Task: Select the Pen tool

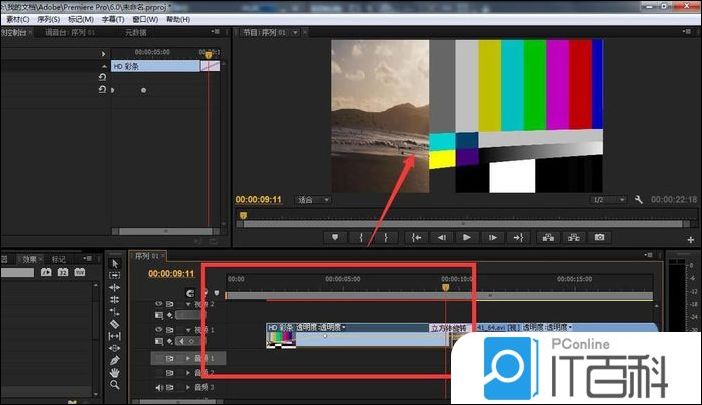Action: click(115, 360)
